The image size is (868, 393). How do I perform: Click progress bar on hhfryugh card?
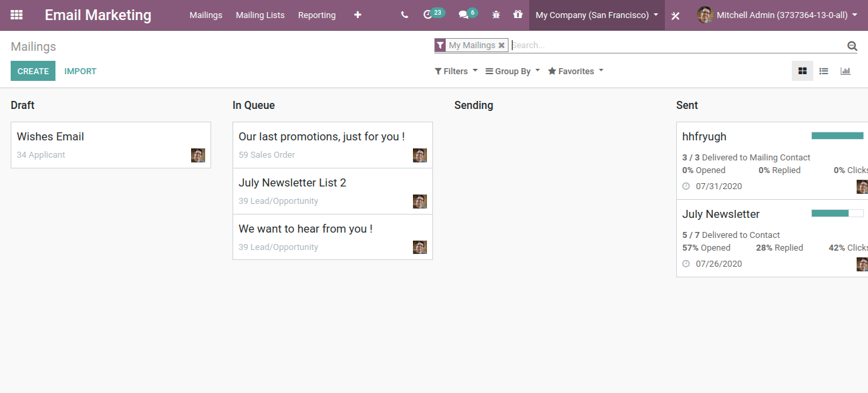click(x=837, y=136)
